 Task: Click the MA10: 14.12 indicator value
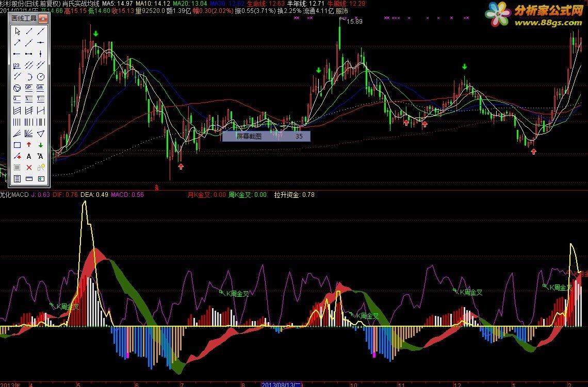153,4
